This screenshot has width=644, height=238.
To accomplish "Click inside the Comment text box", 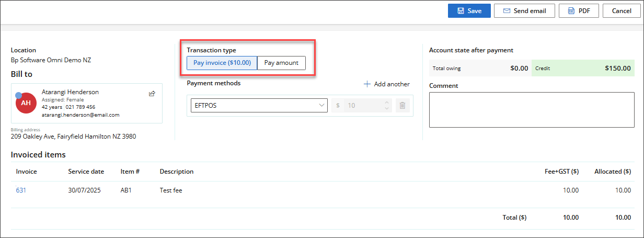I will click(531, 110).
